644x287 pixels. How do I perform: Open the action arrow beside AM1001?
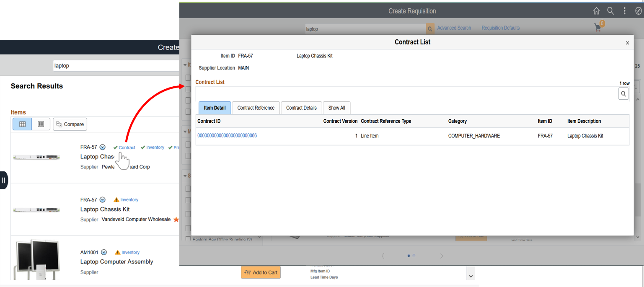104,252
